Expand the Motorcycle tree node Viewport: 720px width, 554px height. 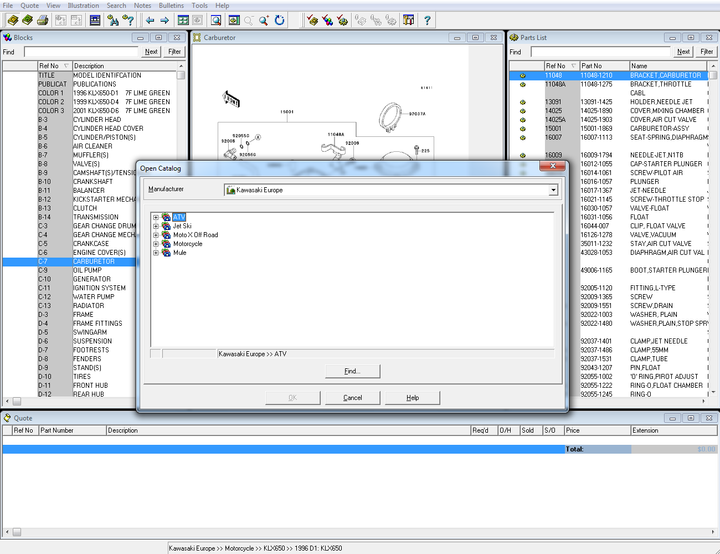tap(156, 244)
